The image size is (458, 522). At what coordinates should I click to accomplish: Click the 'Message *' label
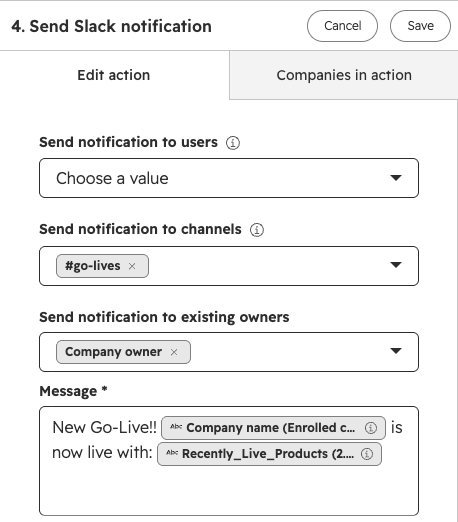click(x=73, y=391)
